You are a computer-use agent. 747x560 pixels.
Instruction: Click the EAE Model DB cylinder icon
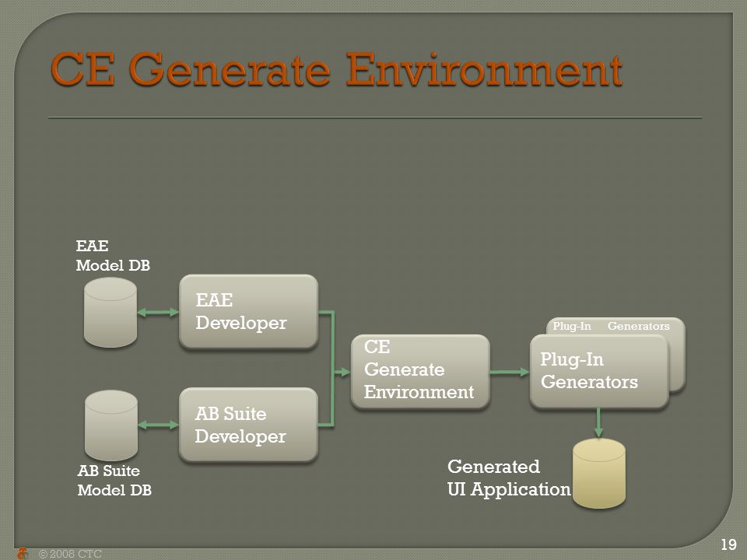(110, 313)
